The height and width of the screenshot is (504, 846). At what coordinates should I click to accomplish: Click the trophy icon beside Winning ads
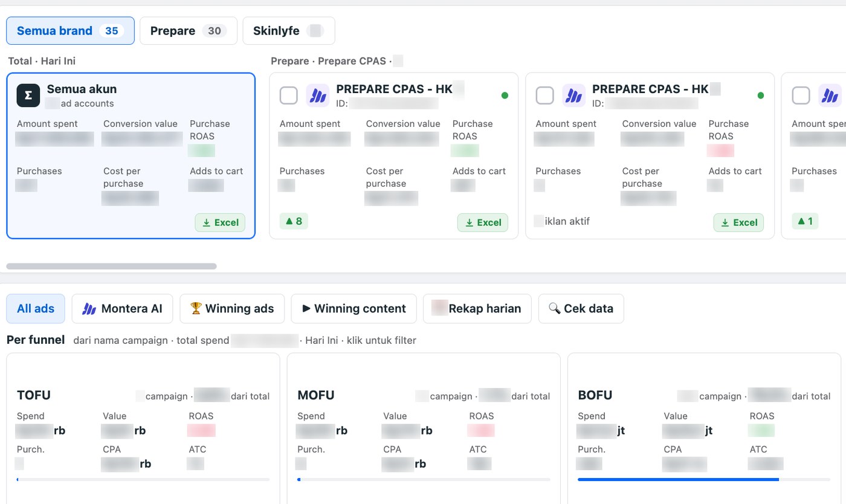point(196,308)
